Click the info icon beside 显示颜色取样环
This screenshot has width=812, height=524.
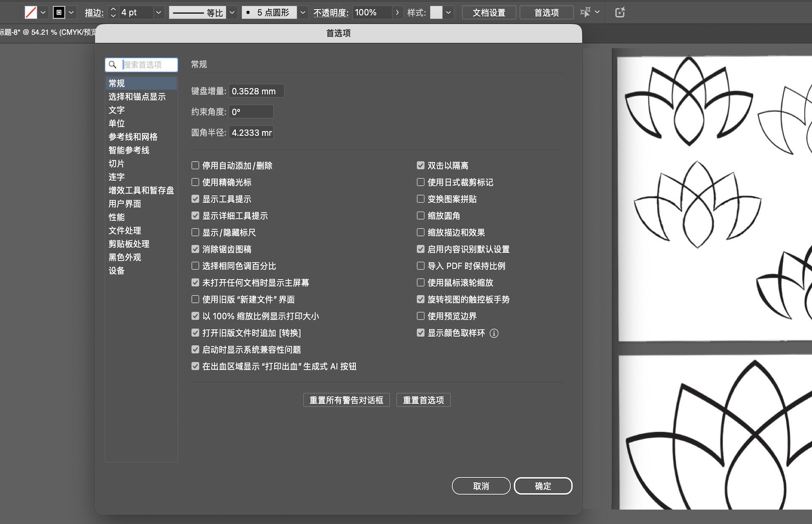(x=494, y=333)
